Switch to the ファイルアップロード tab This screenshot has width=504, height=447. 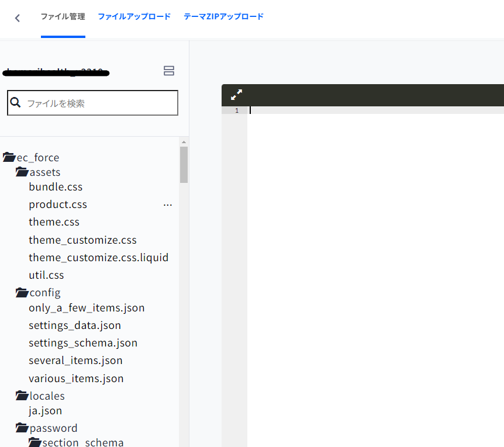[134, 17]
